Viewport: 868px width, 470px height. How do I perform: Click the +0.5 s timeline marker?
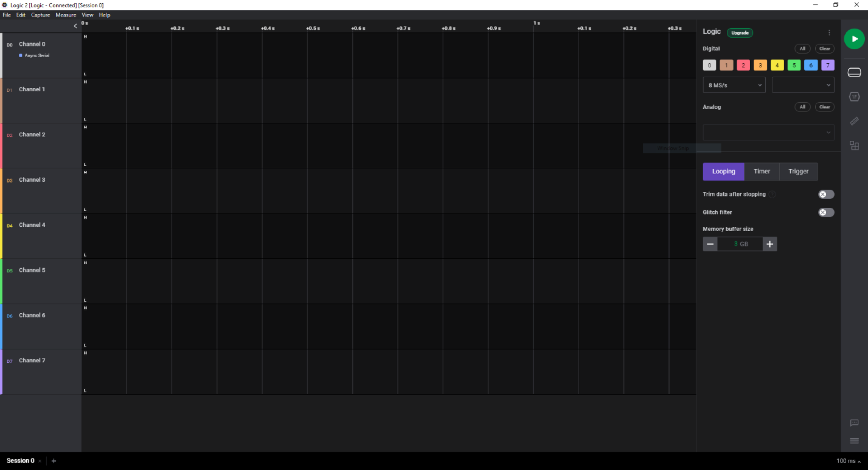[x=313, y=28]
